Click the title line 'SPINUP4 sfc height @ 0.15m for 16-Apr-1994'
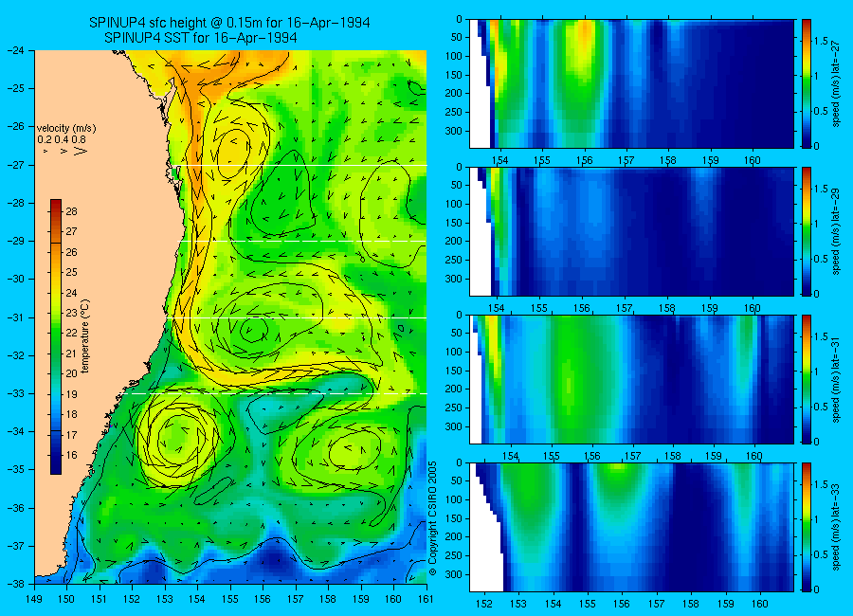853x616 pixels. click(x=229, y=23)
